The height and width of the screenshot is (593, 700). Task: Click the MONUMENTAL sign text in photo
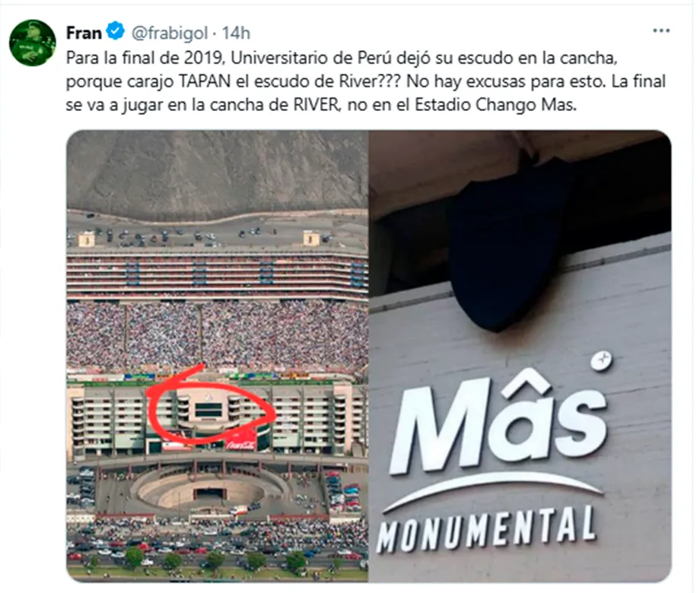pyautogui.click(x=486, y=529)
